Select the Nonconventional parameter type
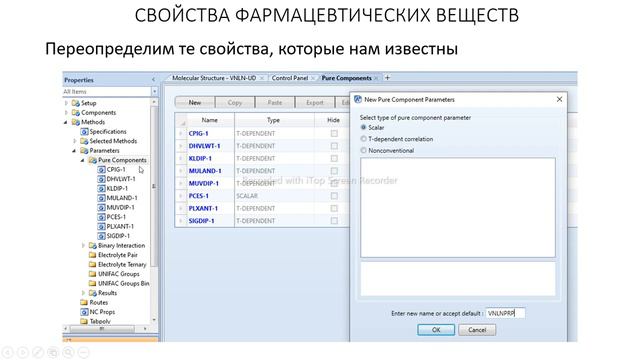640x360 pixels. (x=363, y=150)
